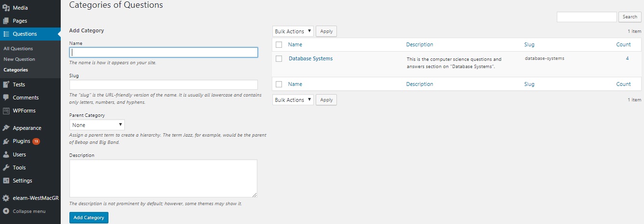Click the Collapse menu arrow icon
The height and width of the screenshot is (224, 644).
6,211
